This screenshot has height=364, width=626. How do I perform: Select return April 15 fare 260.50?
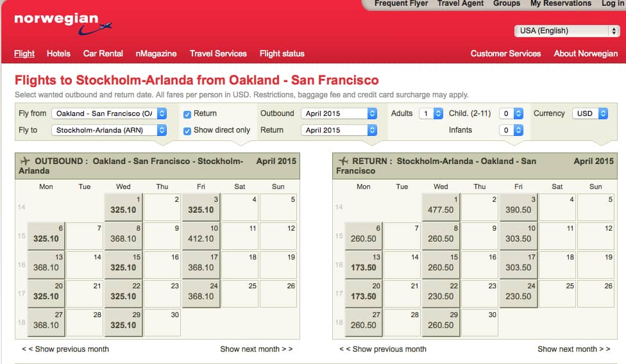point(441,265)
